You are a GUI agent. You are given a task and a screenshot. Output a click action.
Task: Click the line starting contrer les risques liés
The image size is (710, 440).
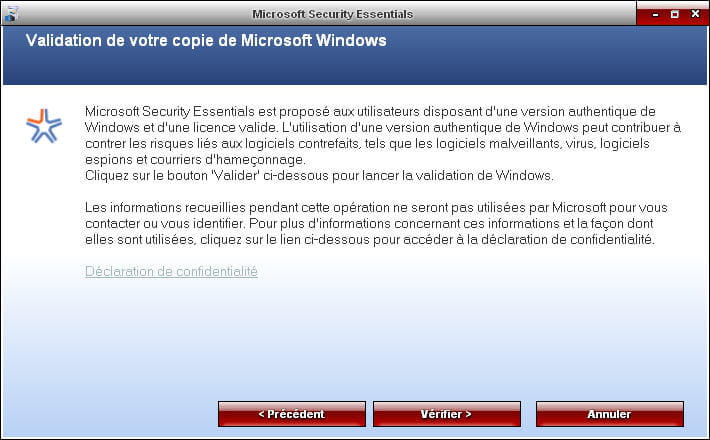coord(367,143)
